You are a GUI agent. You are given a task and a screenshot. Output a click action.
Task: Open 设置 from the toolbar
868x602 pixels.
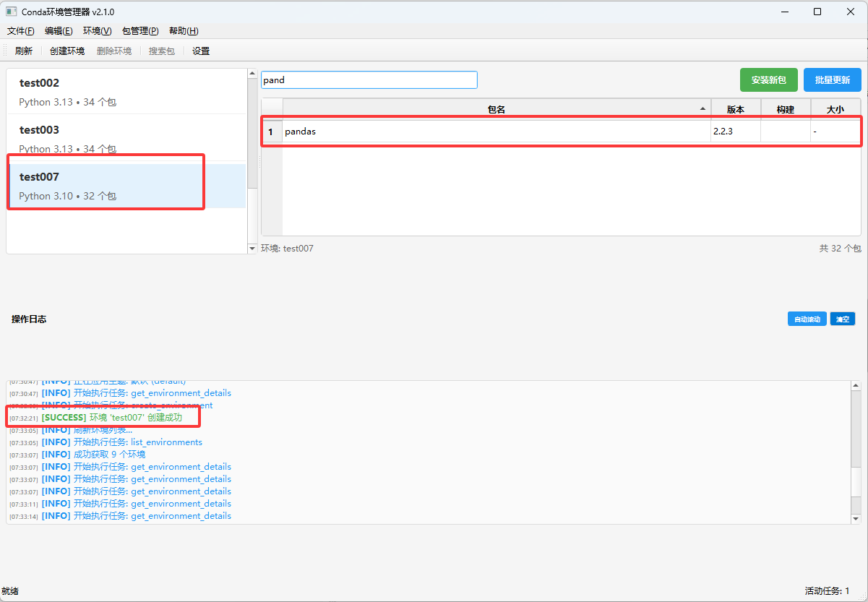pos(201,51)
